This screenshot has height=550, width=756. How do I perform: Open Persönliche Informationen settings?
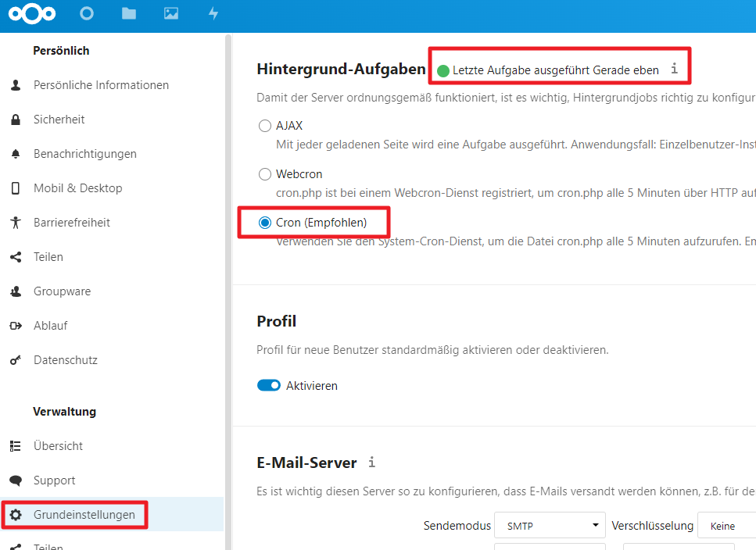101,85
